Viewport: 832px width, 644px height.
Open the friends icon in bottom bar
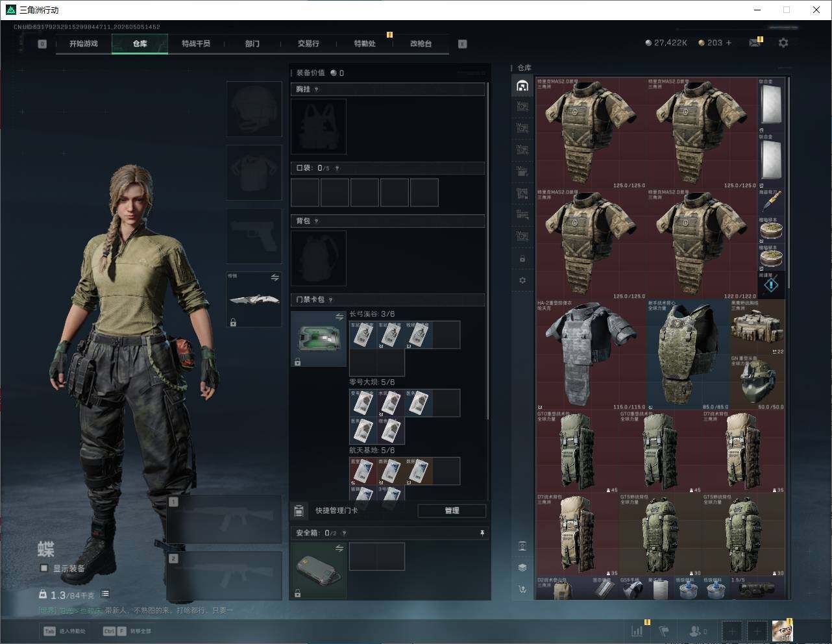click(x=698, y=630)
